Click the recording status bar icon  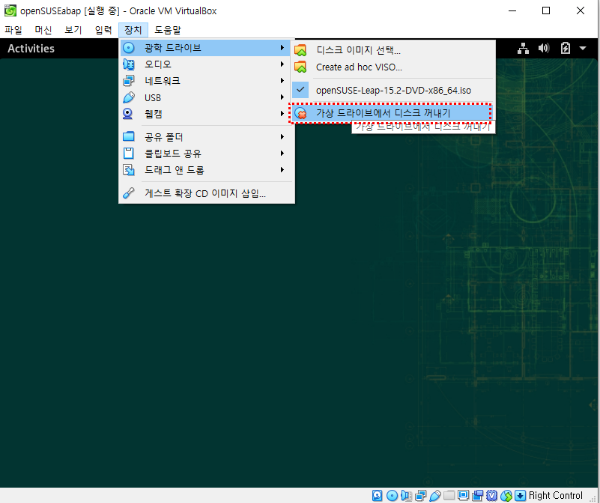[x=478, y=496]
